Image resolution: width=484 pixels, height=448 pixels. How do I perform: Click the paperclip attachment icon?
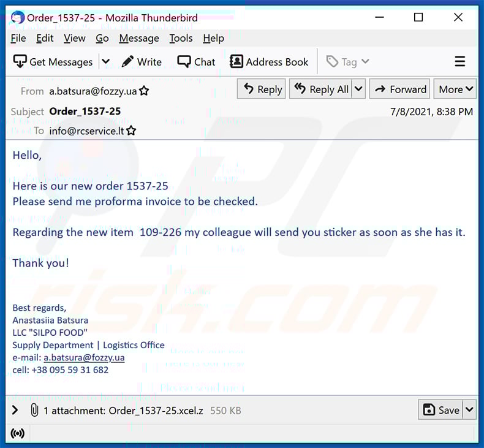pos(34,411)
